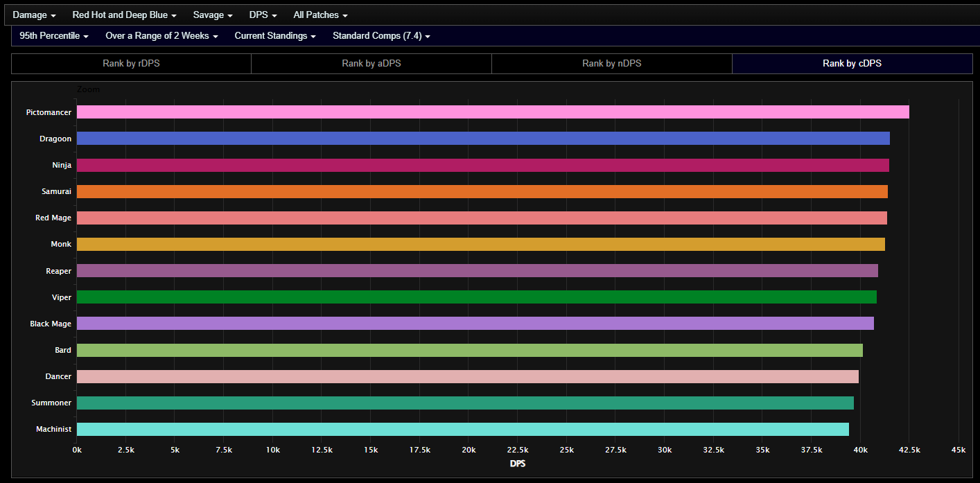
Task: Click the Summoner axis label
Action: click(51, 403)
